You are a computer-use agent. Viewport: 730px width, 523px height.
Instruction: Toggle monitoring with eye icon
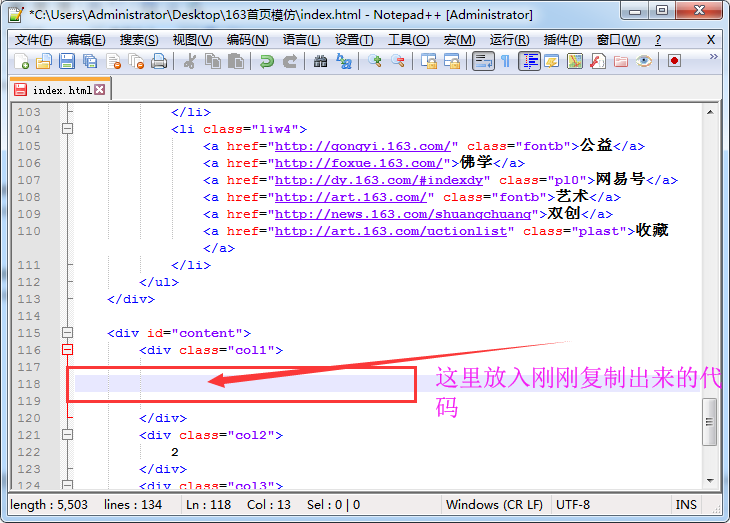644,61
